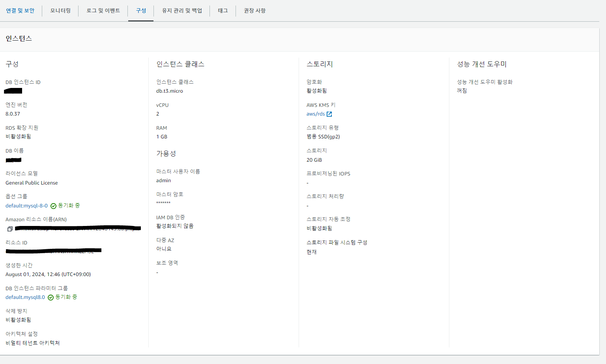Click the green sync check icon for parameter group
This screenshot has width=606, height=364.
(x=50, y=297)
